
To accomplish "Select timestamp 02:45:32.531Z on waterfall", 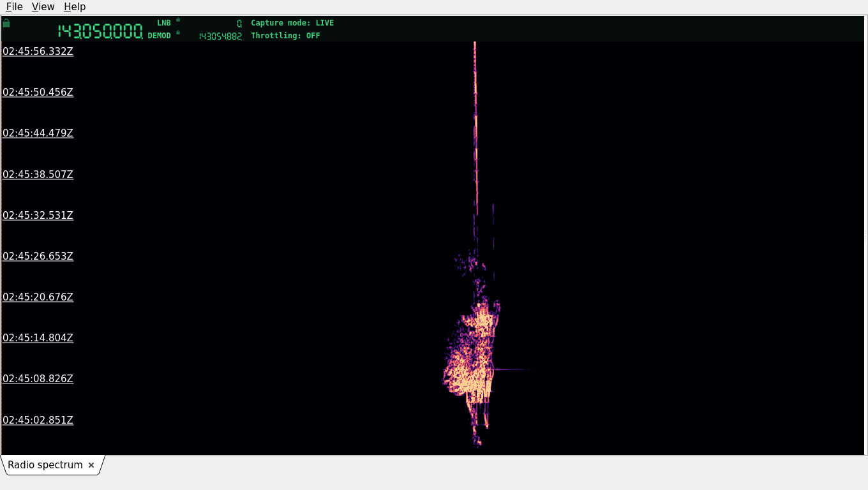I will point(38,215).
